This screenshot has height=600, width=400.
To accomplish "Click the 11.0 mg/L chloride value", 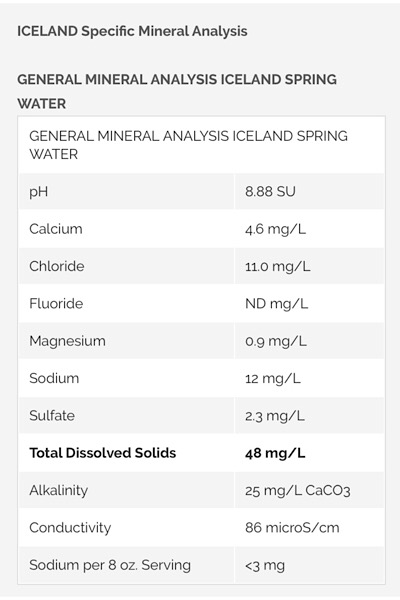I will (x=278, y=266).
